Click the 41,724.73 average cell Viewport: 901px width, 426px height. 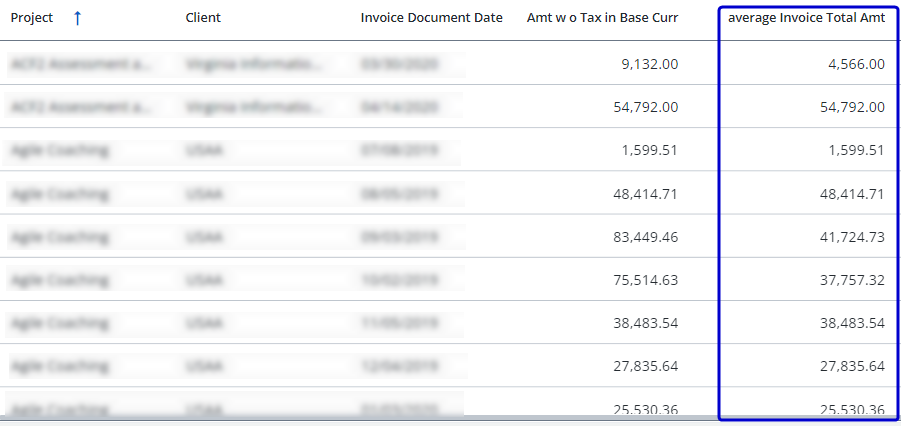[851, 237]
